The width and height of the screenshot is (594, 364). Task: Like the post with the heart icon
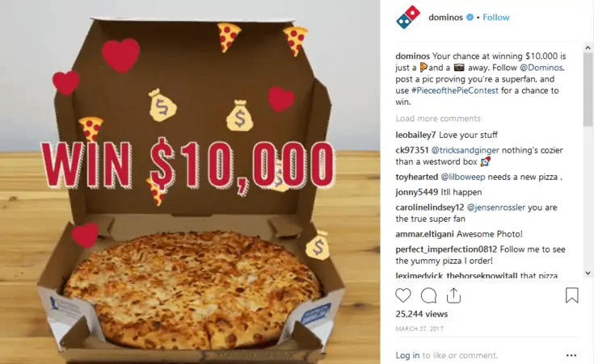[x=403, y=295]
